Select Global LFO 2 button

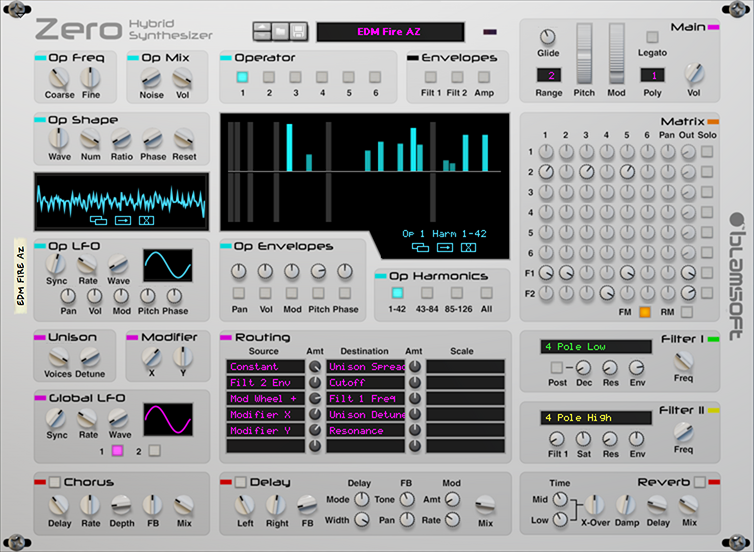pos(154,451)
